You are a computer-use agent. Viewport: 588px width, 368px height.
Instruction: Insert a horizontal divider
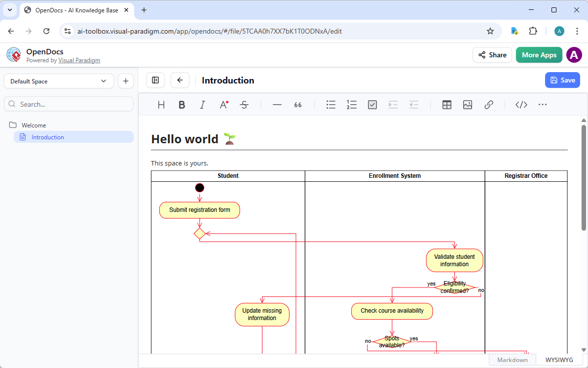277,104
